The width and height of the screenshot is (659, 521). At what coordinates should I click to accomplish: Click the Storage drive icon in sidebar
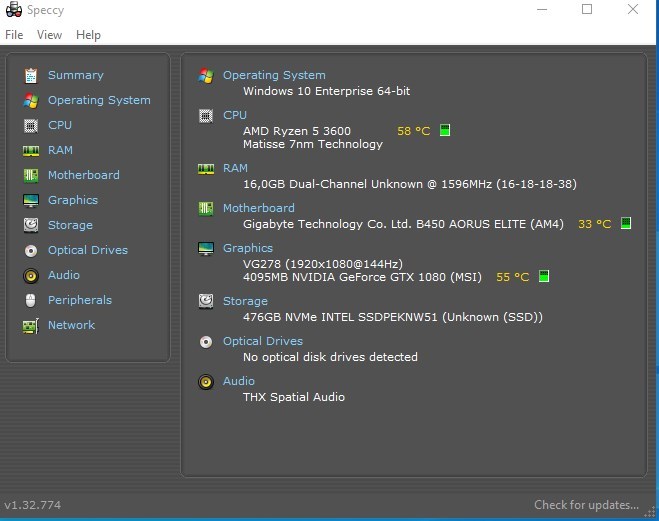click(x=31, y=225)
